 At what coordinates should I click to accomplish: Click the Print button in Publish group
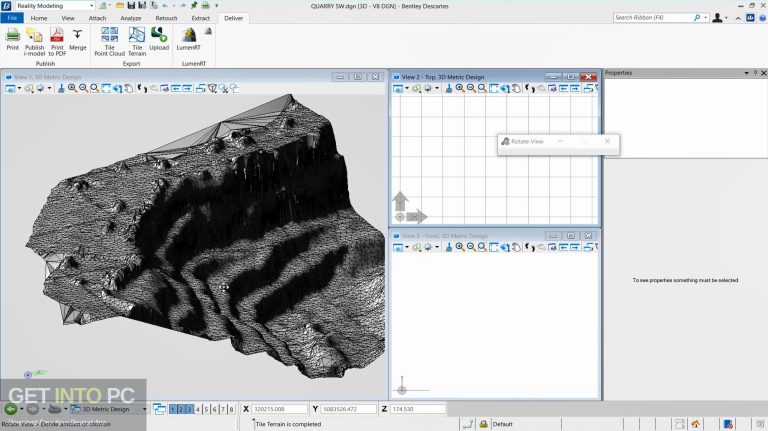[13, 35]
